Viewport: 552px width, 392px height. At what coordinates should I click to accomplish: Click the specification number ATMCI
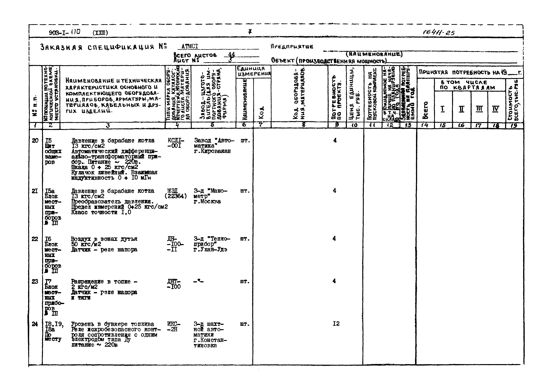click(190, 46)
